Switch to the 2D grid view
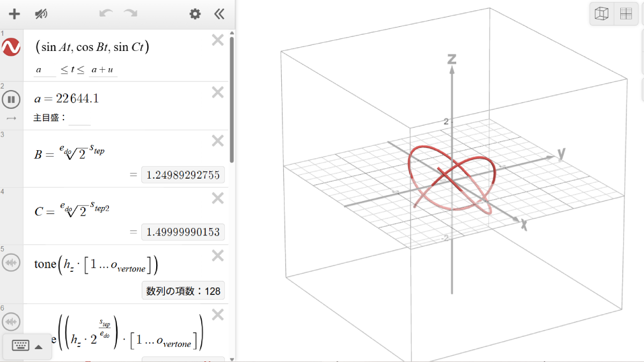644x362 pixels. (x=626, y=13)
